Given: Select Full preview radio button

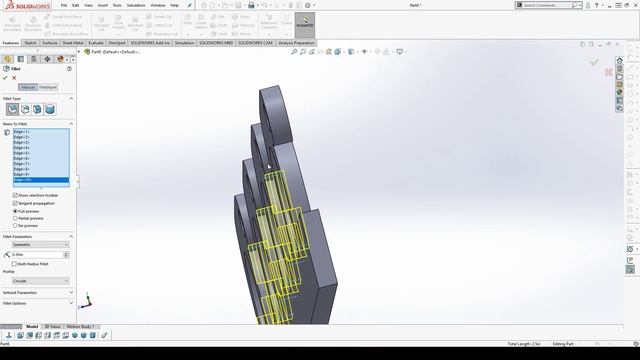Looking at the screenshot, I should [15, 211].
